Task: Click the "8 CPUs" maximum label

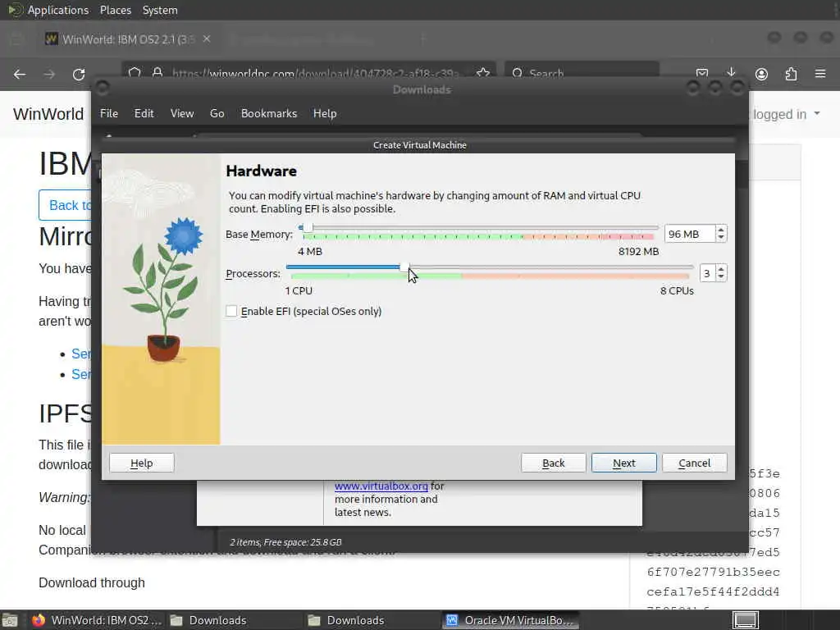Action: point(677,291)
